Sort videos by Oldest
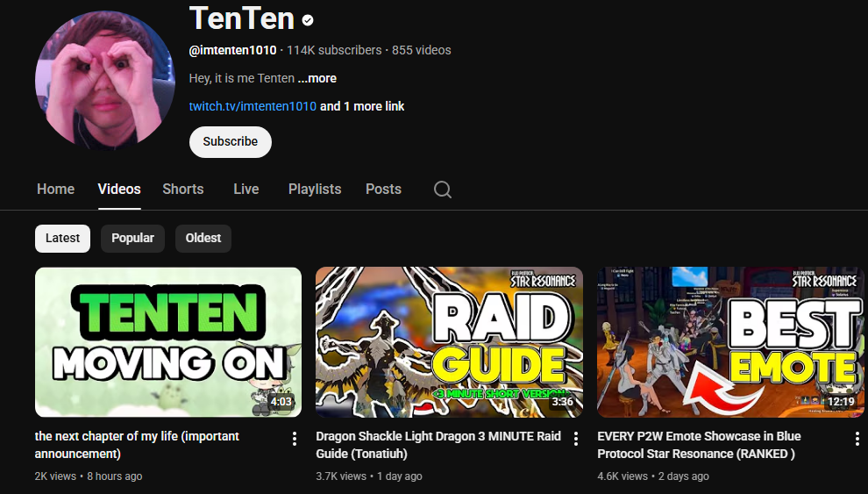 pos(203,238)
